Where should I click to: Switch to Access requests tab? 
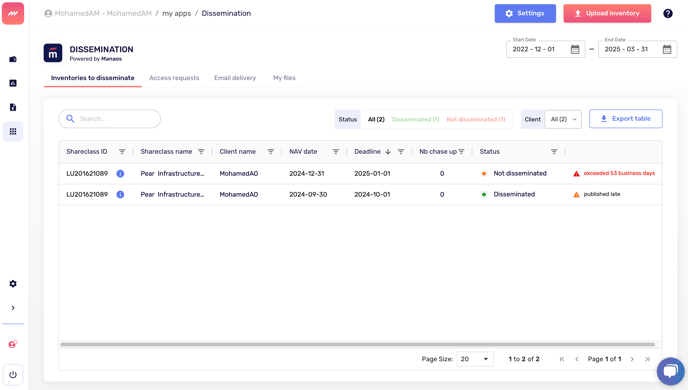[174, 78]
